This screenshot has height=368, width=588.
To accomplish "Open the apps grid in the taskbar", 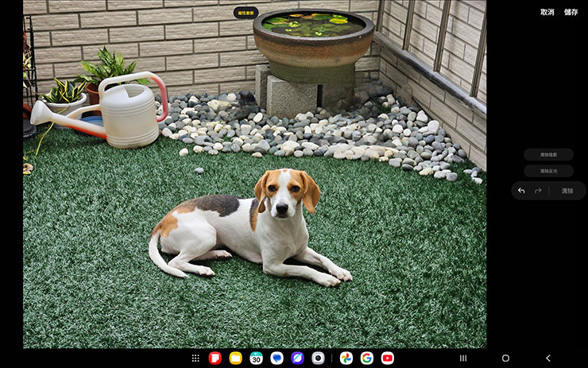I will [x=195, y=358].
